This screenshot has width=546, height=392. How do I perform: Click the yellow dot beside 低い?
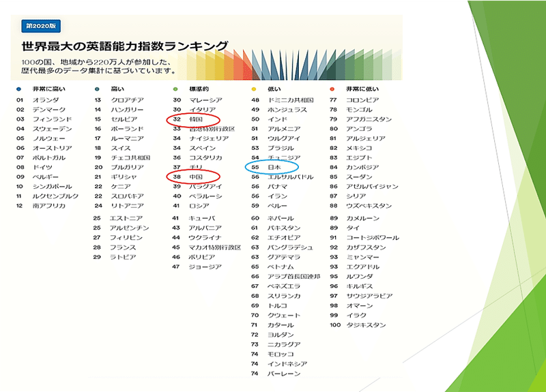point(254,89)
